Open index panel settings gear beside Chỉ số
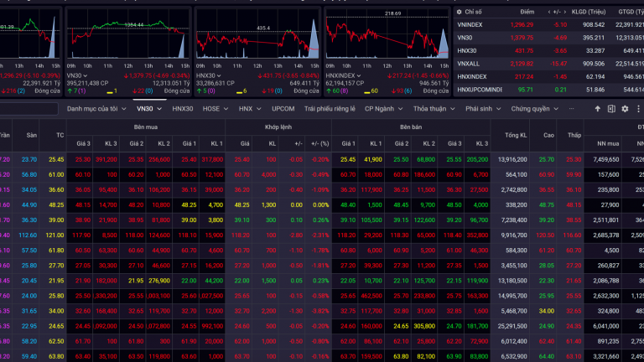 pos(460,12)
